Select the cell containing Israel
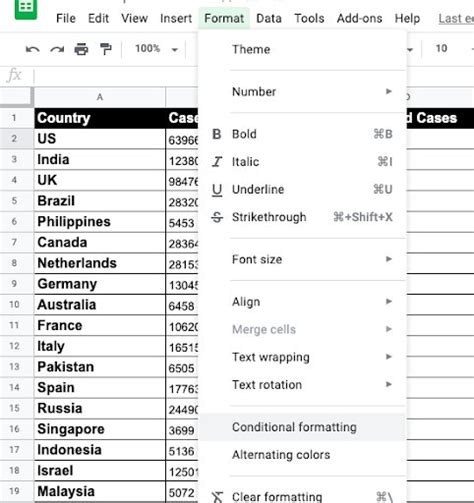 coord(100,471)
